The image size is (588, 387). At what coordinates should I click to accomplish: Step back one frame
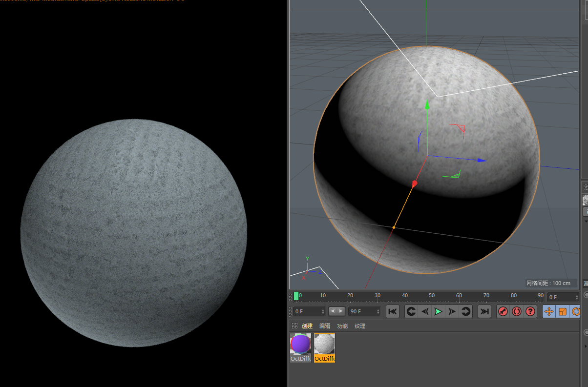coord(425,311)
